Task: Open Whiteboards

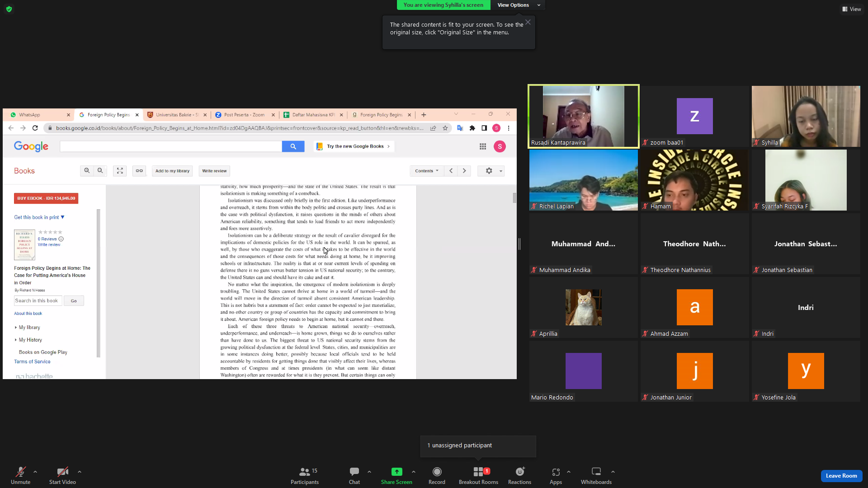Action: [596, 475]
